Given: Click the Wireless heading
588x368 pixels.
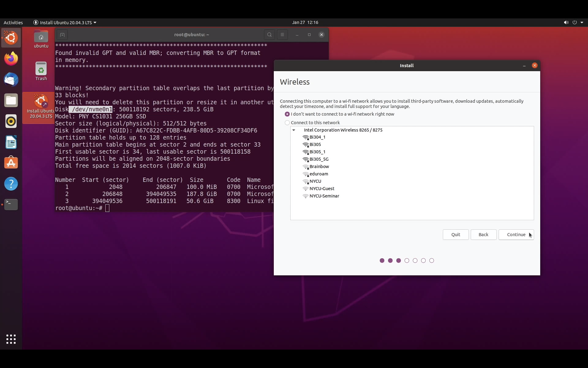Looking at the screenshot, I should pos(295,82).
